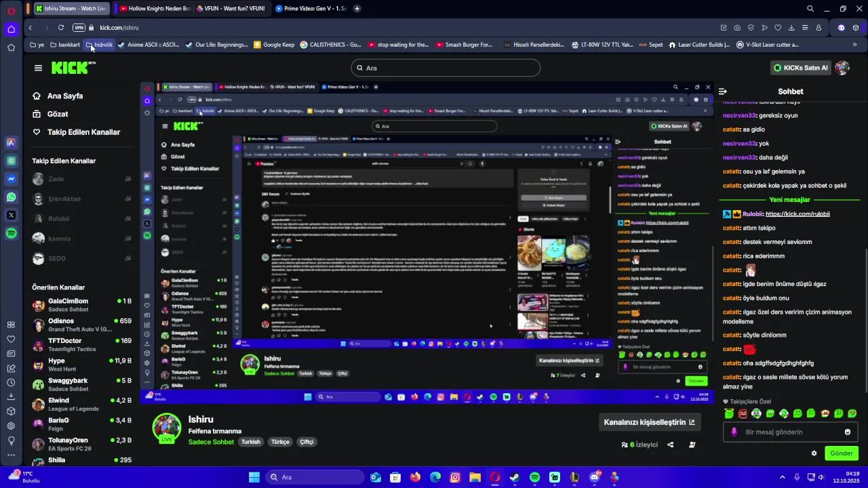Screen dimensions: 868x488
Task: Open Opera main menu logo
Action: point(12,10)
